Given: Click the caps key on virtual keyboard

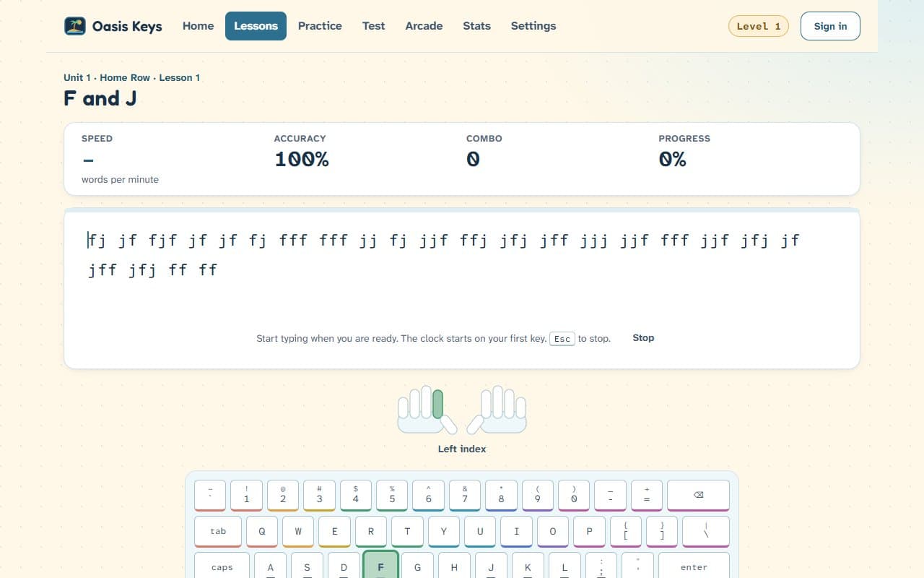Looking at the screenshot, I should 222,566.
